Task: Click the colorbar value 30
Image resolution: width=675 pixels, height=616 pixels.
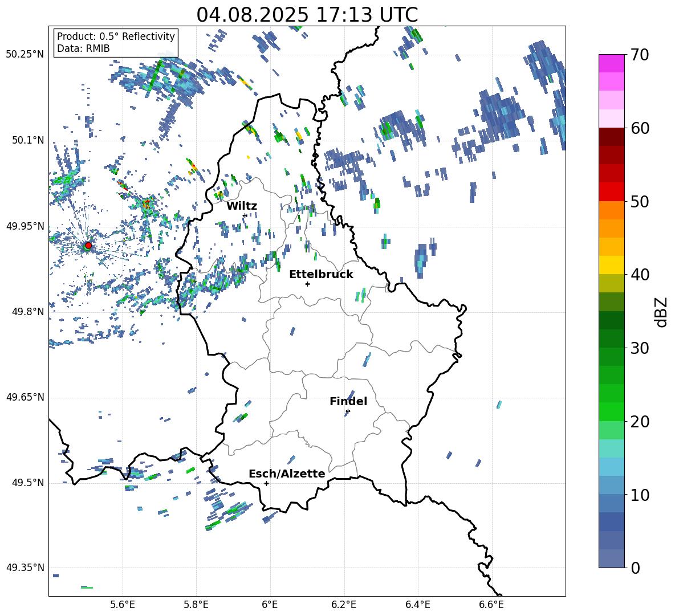Action: tap(640, 348)
